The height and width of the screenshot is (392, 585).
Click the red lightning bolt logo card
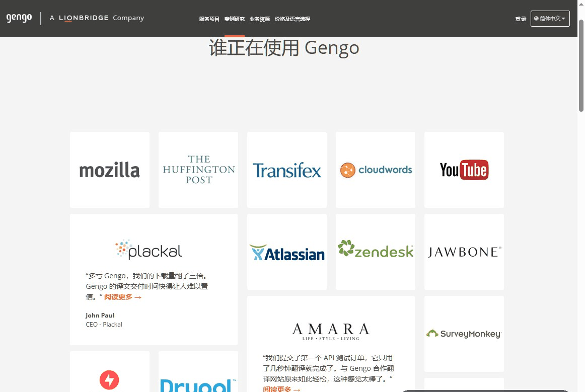click(110, 371)
